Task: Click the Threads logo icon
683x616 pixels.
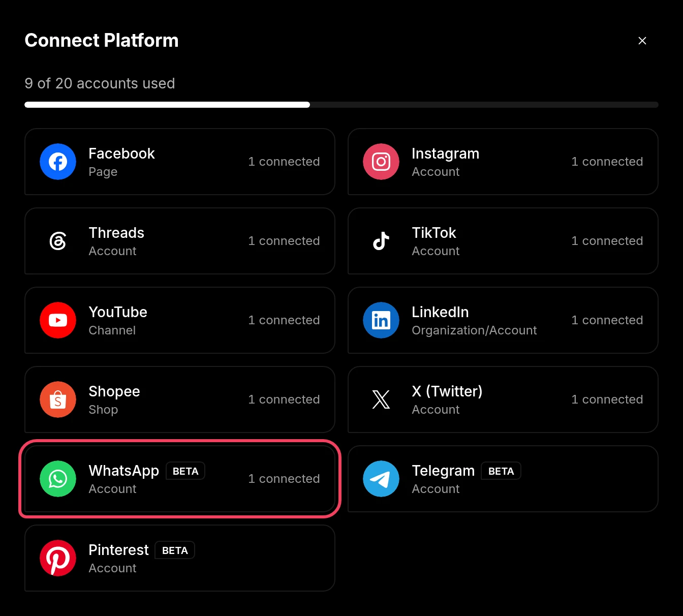Action: 58,241
